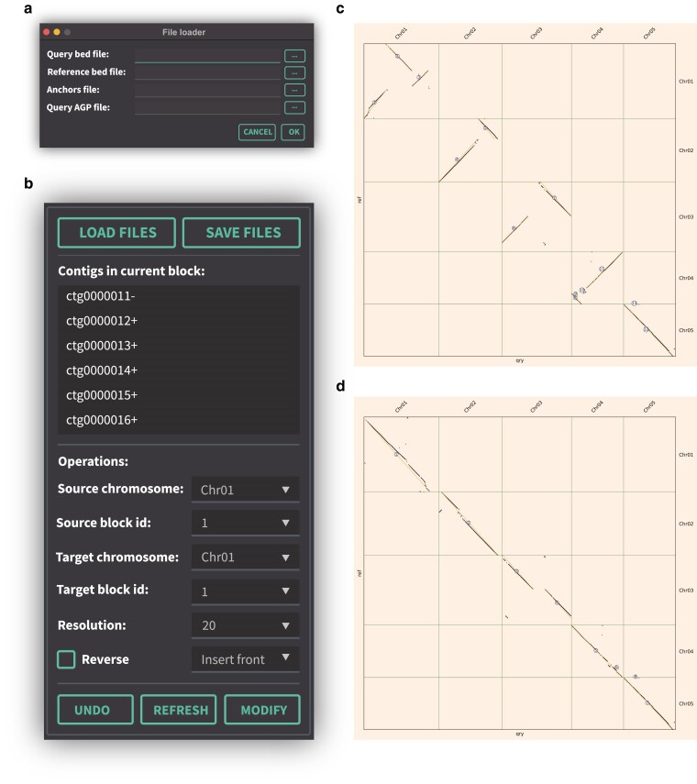Screen dimensions: 697x784
Task: Click the Reference bed file input field
Action: (207, 72)
